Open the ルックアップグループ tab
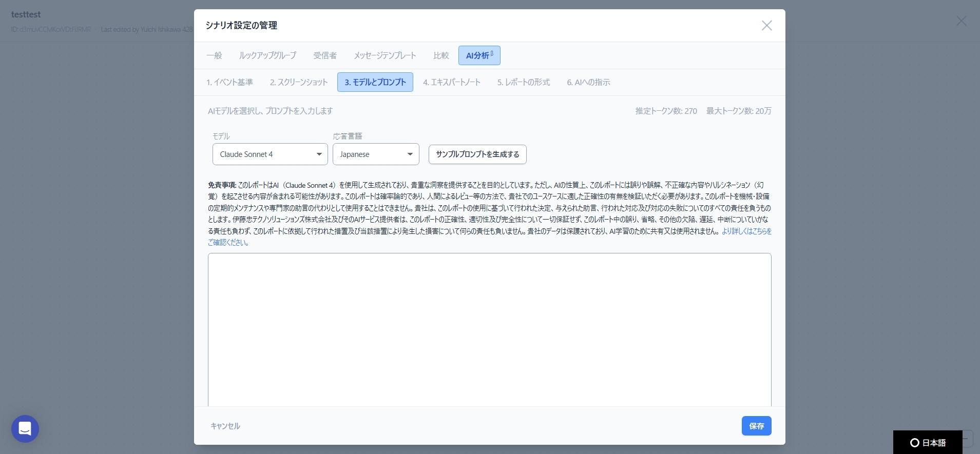Image resolution: width=980 pixels, height=454 pixels. coord(267,55)
